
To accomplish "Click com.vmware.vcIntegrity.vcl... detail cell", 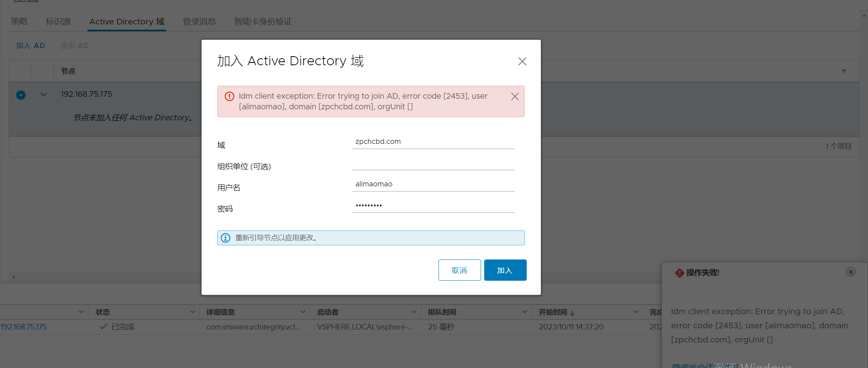I will point(253,327).
